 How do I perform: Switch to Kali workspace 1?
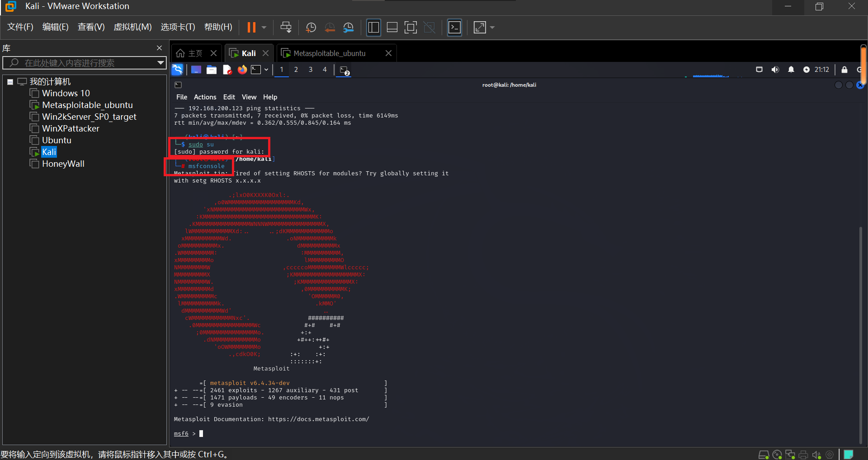click(282, 70)
